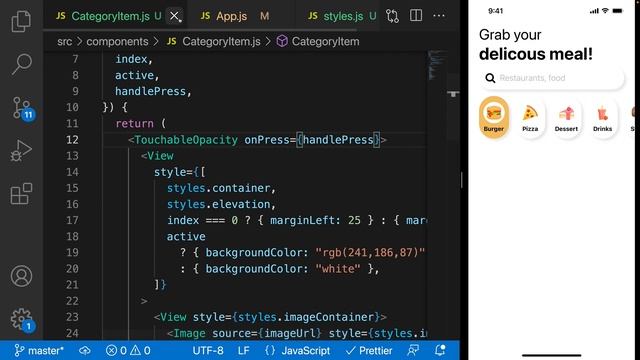Open the notifications bell in status bar
640x360 pixels.
pyautogui.click(x=440, y=350)
